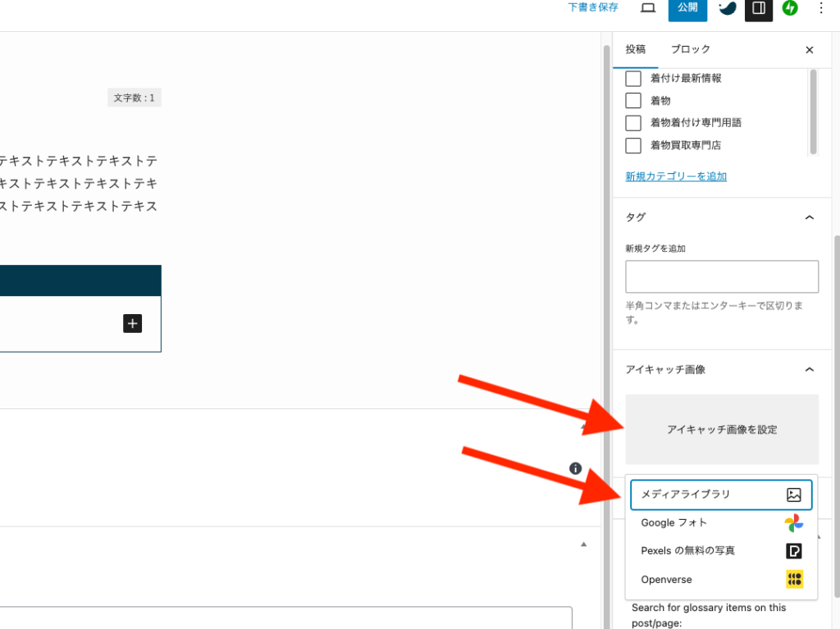Check the 着付け最新情報 category checkbox
Screen dimensions: 840x629
coord(633,79)
